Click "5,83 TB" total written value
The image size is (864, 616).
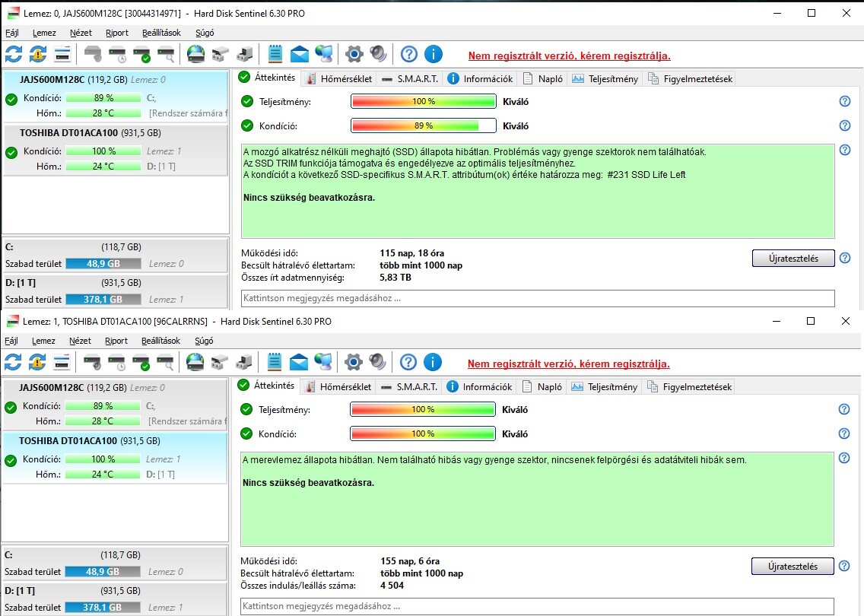pyautogui.click(x=395, y=277)
